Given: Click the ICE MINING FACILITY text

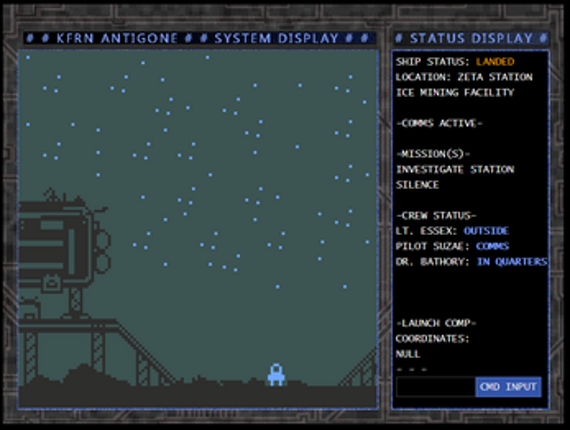Looking at the screenshot, I should (455, 92).
